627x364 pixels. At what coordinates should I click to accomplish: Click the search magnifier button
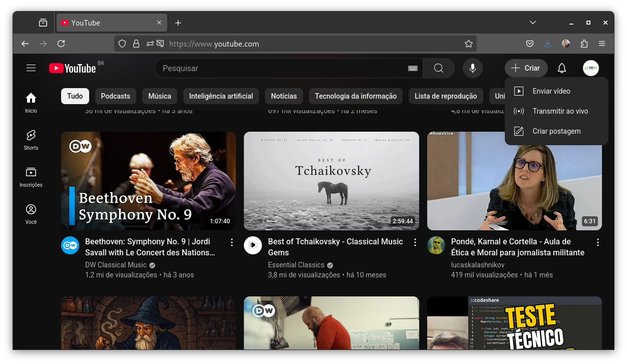click(x=439, y=68)
